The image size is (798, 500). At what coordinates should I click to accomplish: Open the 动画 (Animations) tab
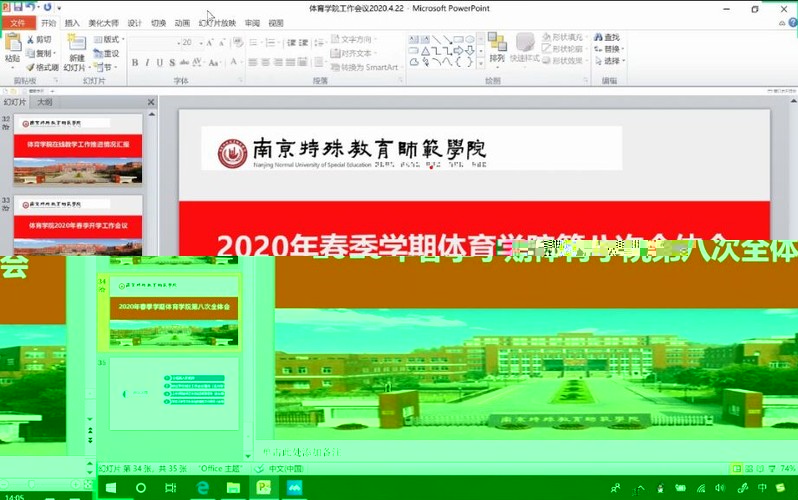pyautogui.click(x=182, y=23)
